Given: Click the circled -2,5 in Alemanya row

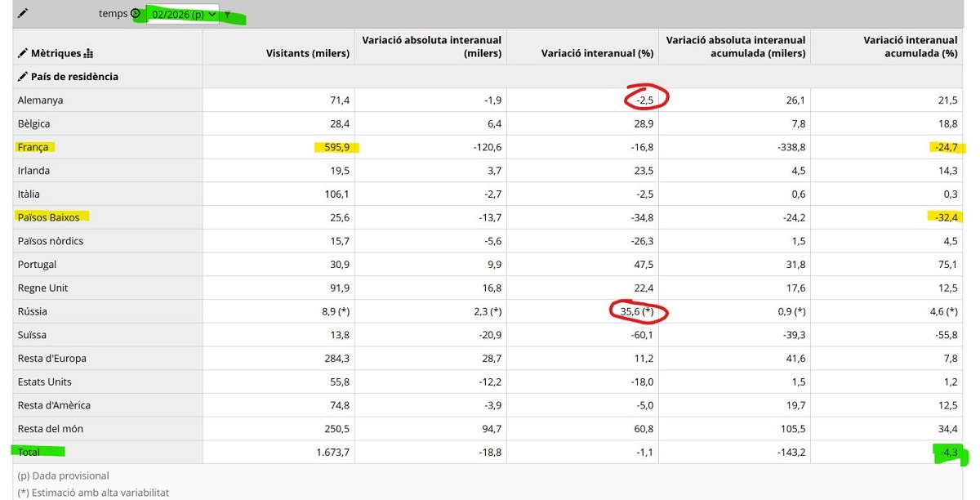Looking at the screenshot, I should coord(644,100).
